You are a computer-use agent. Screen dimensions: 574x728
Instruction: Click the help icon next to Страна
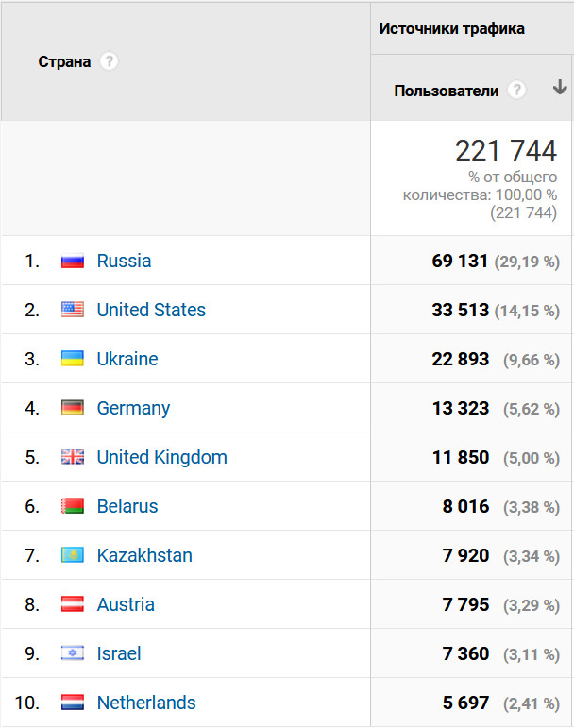(110, 62)
